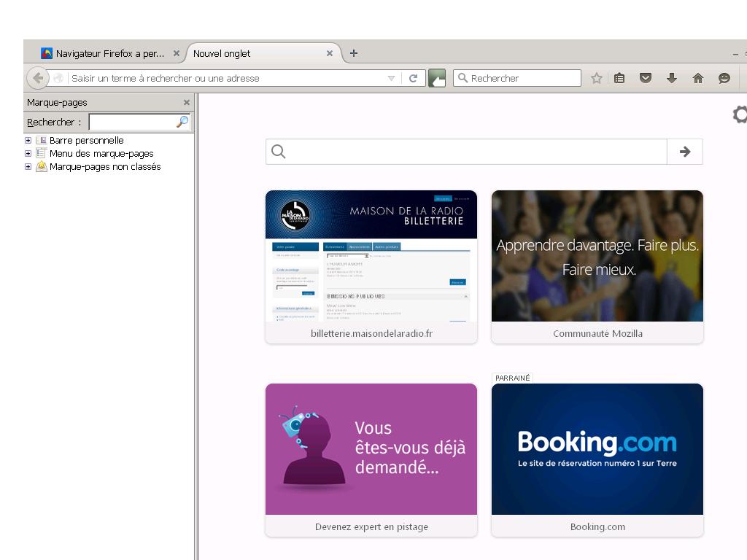
Task: Click the Booking.com caption text
Action: [x=597, y=526]
